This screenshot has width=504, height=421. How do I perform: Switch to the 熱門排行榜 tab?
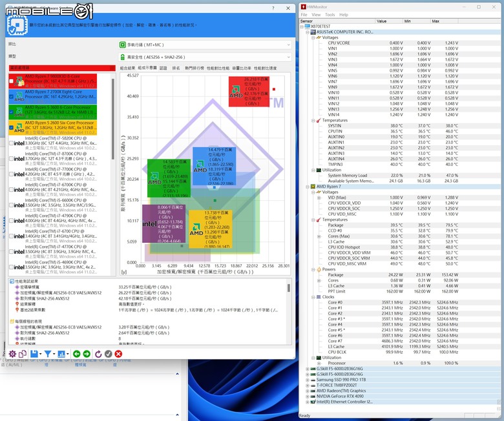coord(194,68)
